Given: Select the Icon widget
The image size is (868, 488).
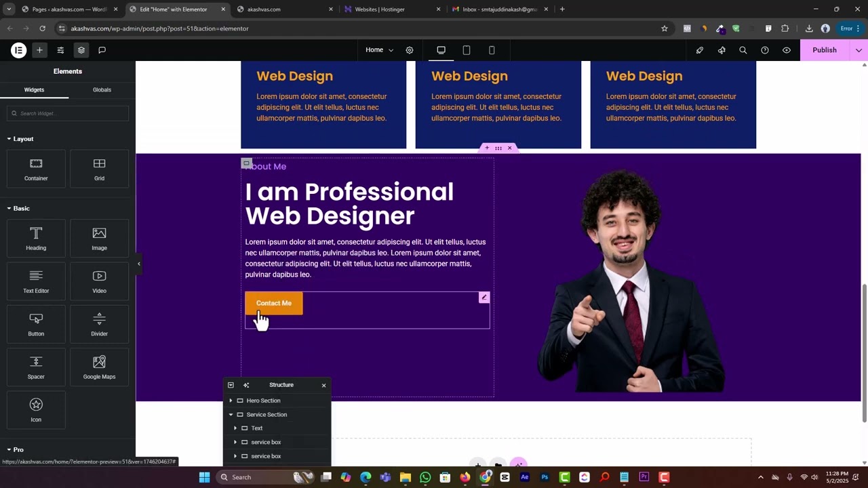Looking at the screenshot, I should [36, 410].
